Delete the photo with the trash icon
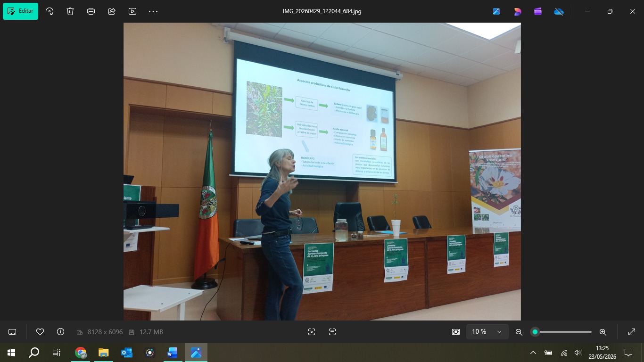 pyautogui.click(x=70, y=11)
